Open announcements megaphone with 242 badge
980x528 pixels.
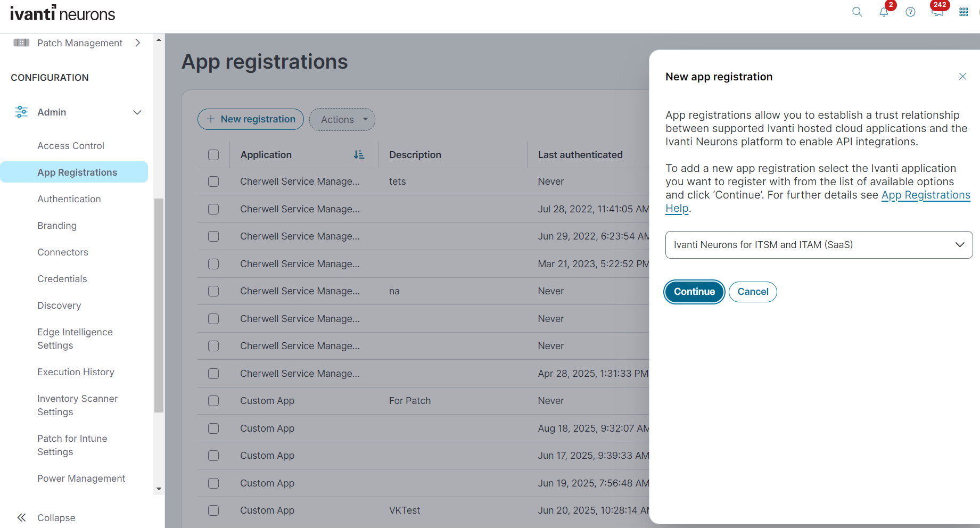[x=937, y=12]
